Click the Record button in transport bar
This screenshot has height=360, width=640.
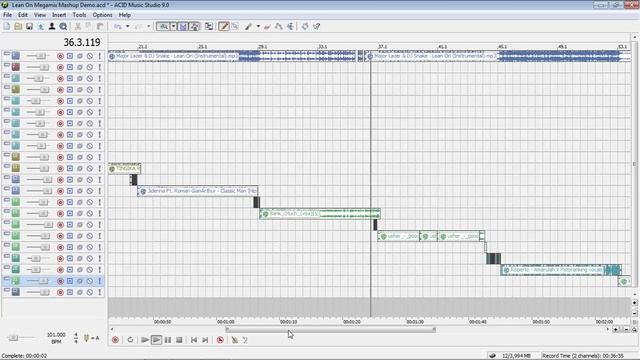[116, 340]
